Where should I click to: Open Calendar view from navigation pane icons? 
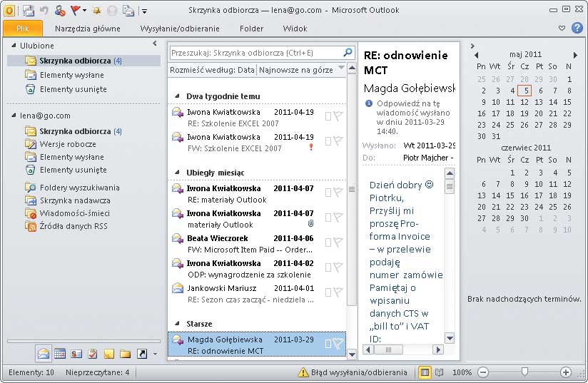coord(60,354)
